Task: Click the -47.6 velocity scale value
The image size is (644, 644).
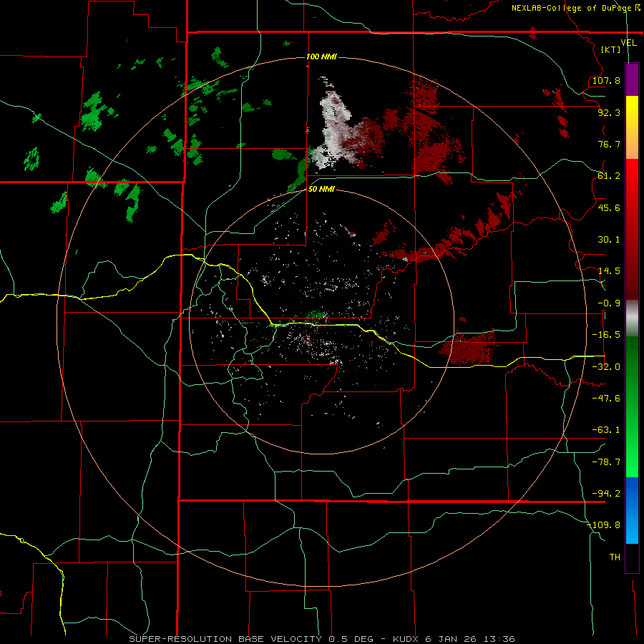Action: [606, 399]
